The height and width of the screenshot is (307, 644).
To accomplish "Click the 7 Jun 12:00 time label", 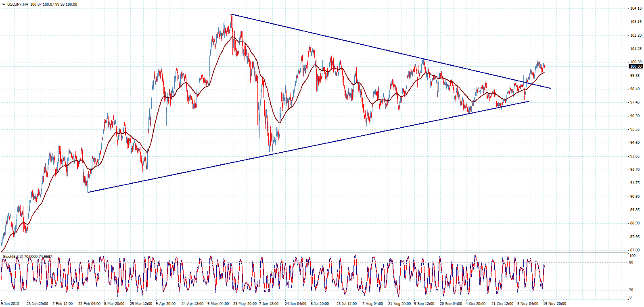I will (x=269, y=304).
